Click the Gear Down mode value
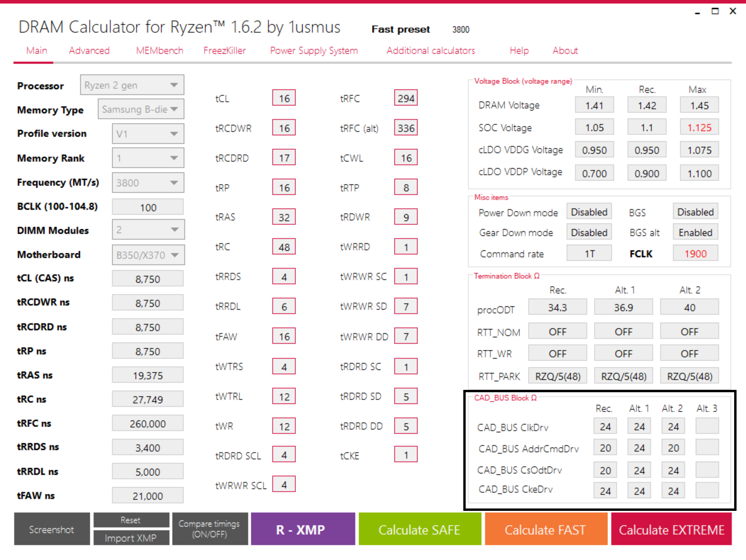 [x=589, y=233]
